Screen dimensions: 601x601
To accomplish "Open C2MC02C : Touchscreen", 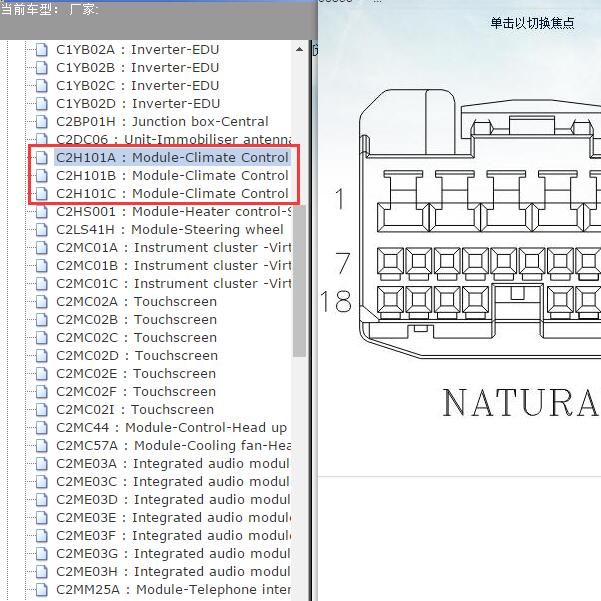I will [x=136, y=338].
